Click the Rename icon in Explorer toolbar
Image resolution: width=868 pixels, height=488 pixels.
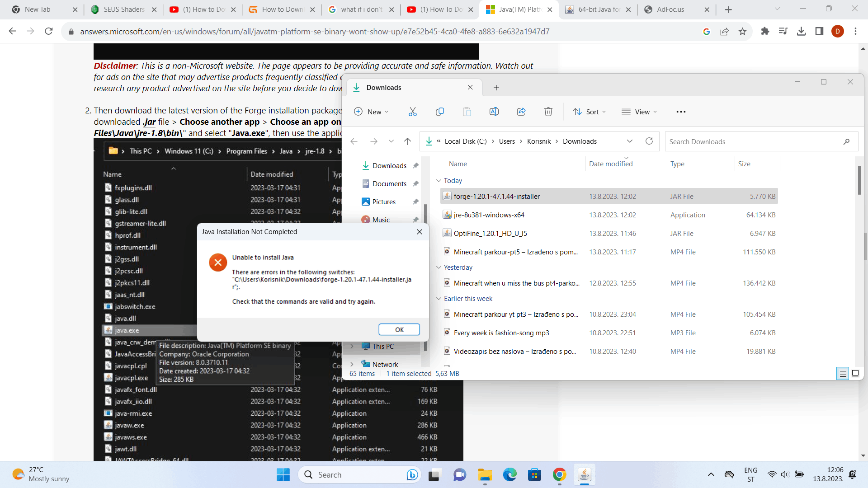coord(494,112)
